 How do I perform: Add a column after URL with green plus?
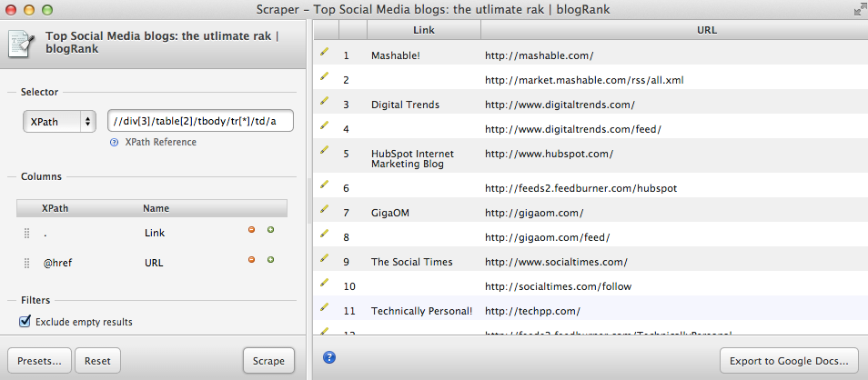point(271,259)
